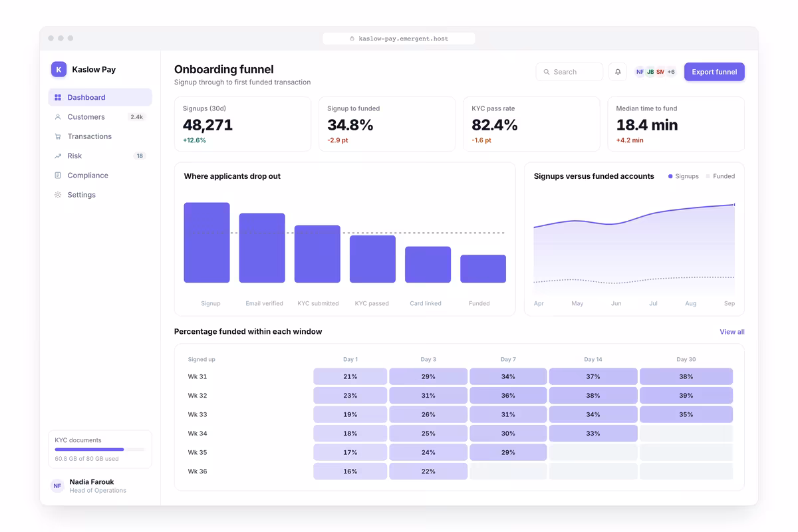Image resolution: width=798 pixels, height=532 pixels.
Task: Click the Risk 18 count badge
Action: tap(140, 156)
